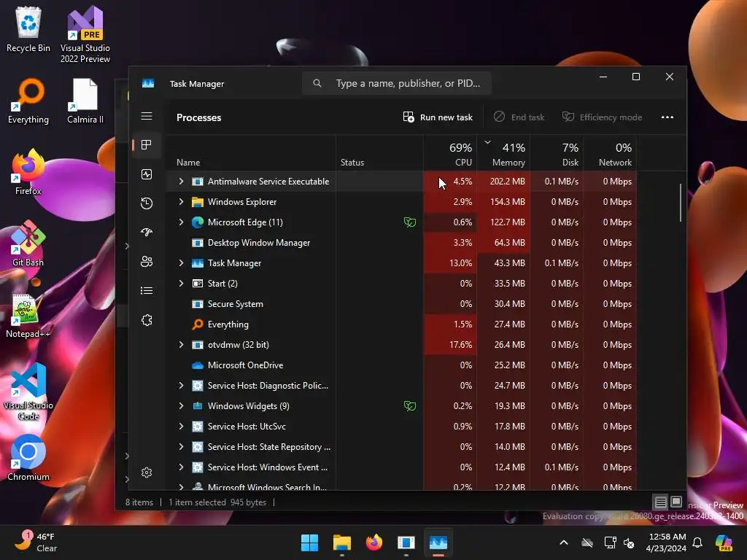Sort processes by Memory column header

click(503, 153)
